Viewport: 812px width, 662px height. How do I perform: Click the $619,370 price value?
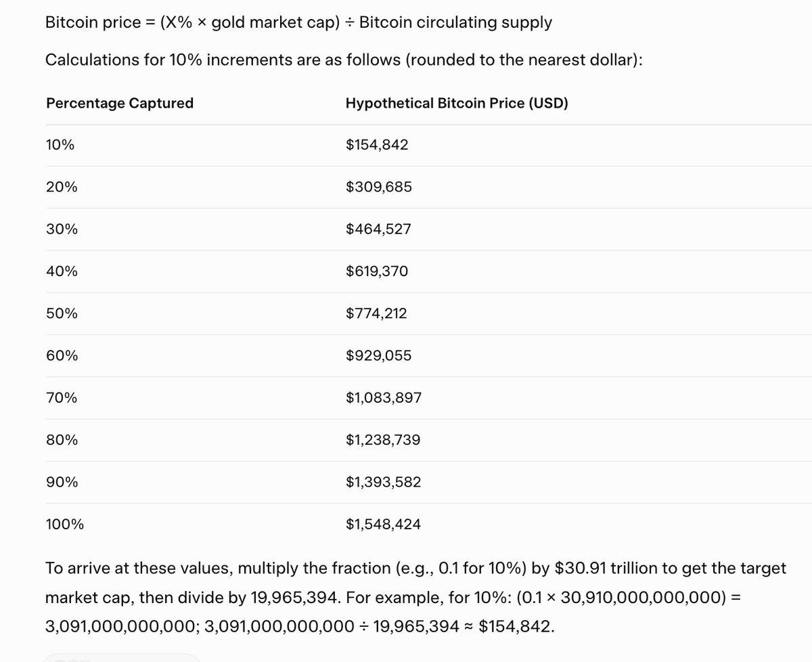(377, 271)
